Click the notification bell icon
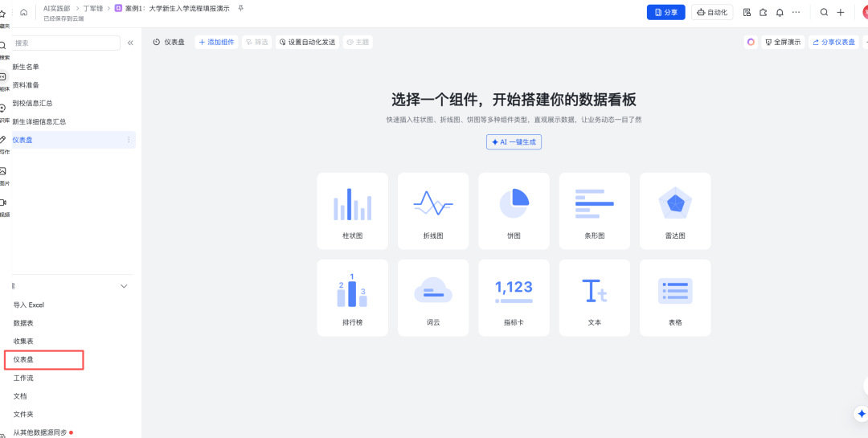 pyautogui.click(x=780, y=12)
